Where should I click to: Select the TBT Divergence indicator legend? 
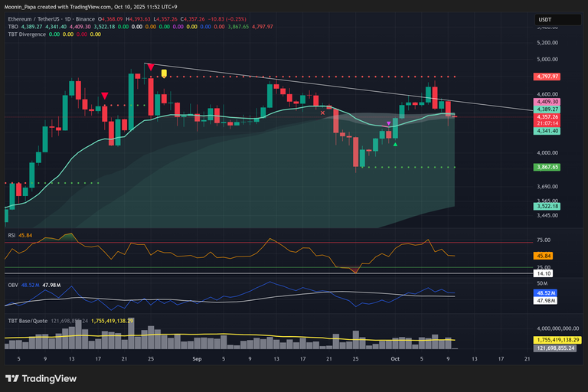point(28,34)
